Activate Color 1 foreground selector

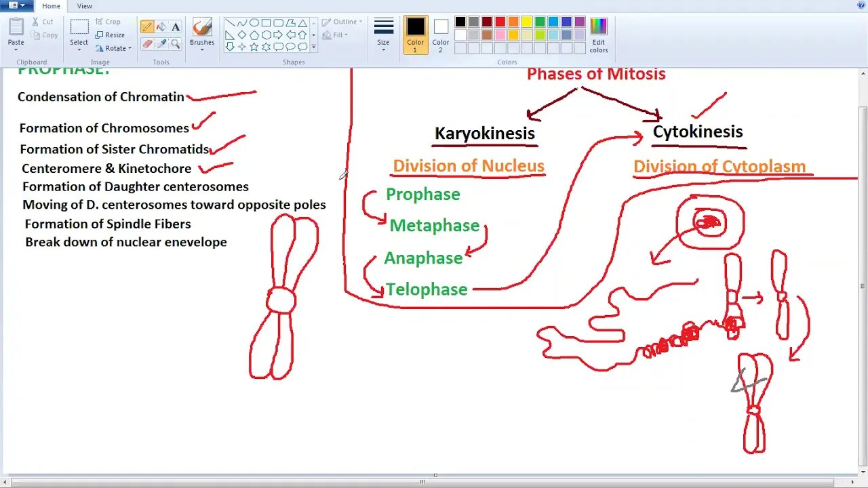416,35
